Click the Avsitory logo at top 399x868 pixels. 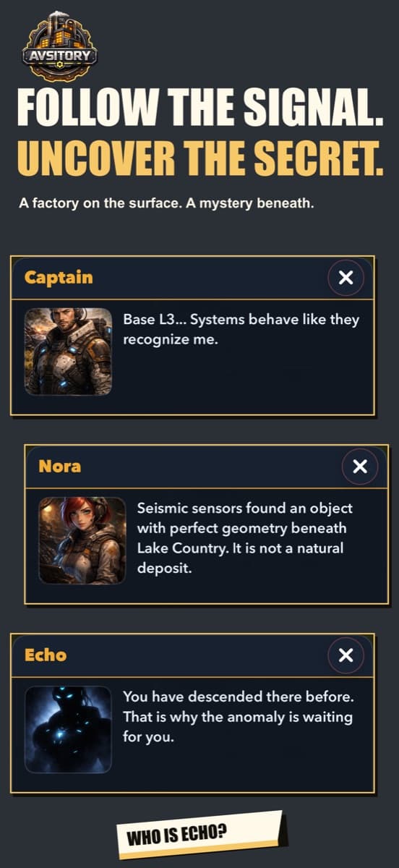60,47
